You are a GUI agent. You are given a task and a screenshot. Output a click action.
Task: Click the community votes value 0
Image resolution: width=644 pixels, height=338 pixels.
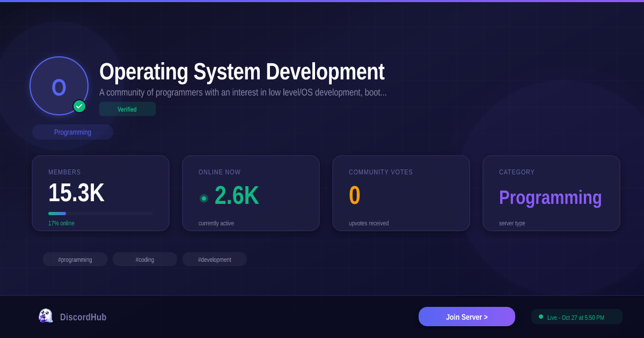point(355,195)
